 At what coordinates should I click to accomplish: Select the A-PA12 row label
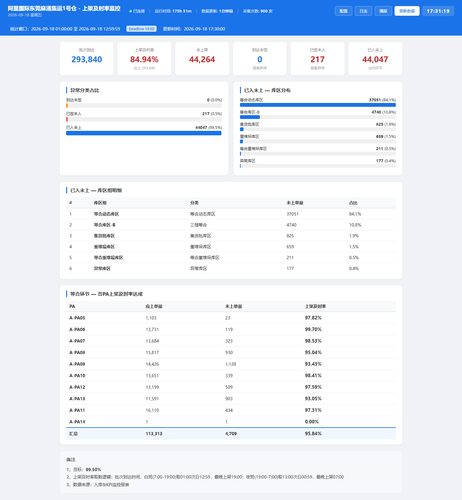pos(77,387)
